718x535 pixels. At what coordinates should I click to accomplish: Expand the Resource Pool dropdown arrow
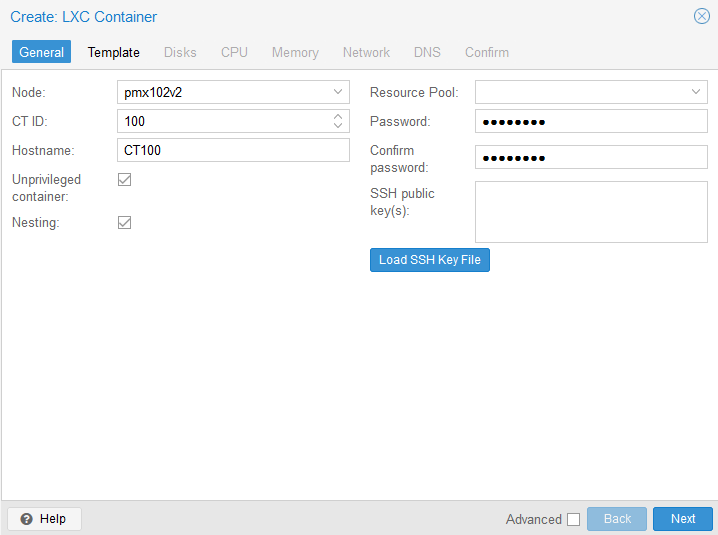[x=696, y=92]
